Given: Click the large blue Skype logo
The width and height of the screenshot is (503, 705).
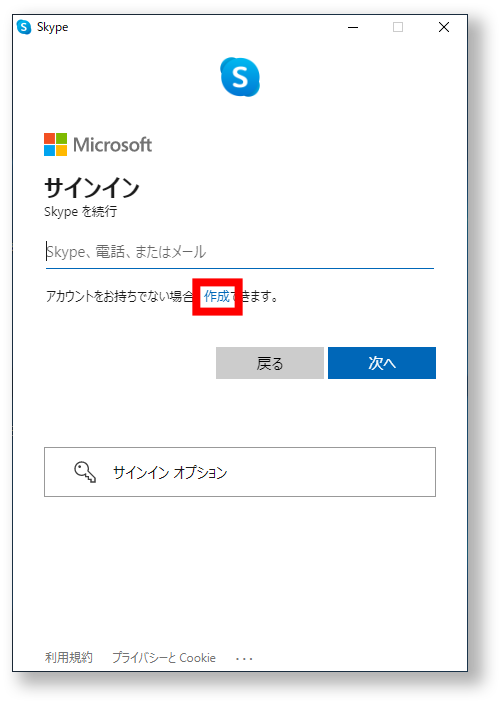Looking at the screenshot, I should point(240,77).
